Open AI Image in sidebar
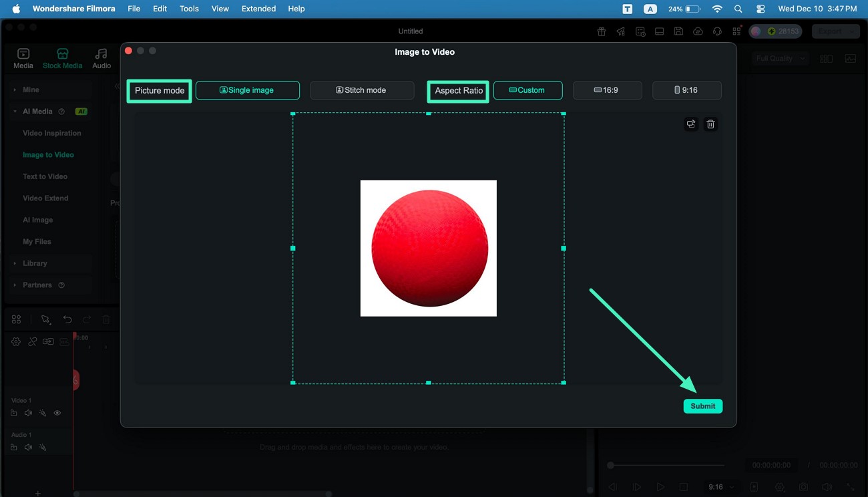 pyautogui.click(x=38, y=220)
